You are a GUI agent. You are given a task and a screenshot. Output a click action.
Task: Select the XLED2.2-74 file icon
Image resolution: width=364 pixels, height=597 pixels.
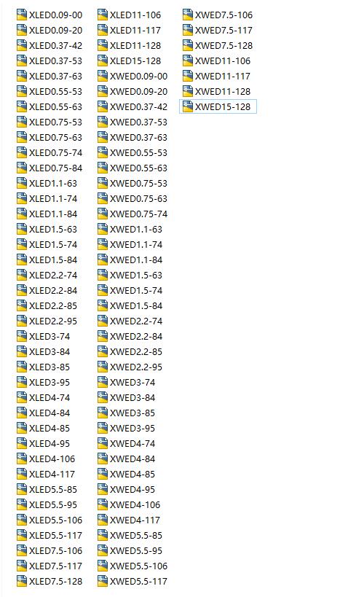(22, 275)
